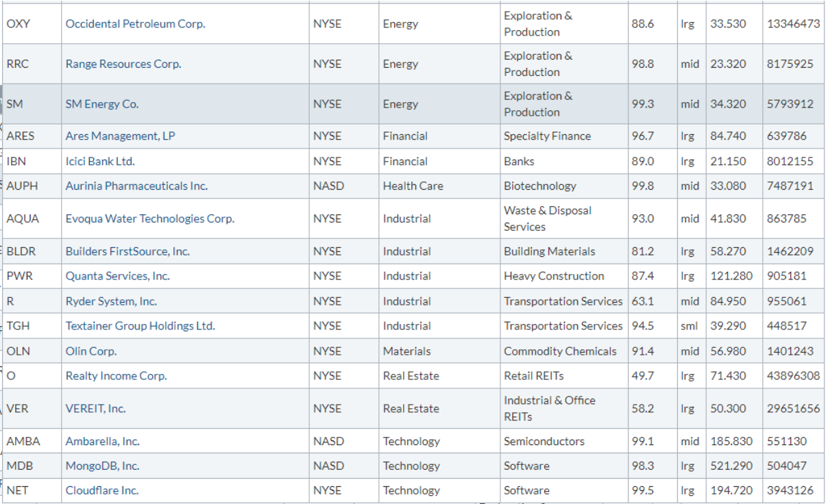Click the Biotechnology industry cell

564,186
